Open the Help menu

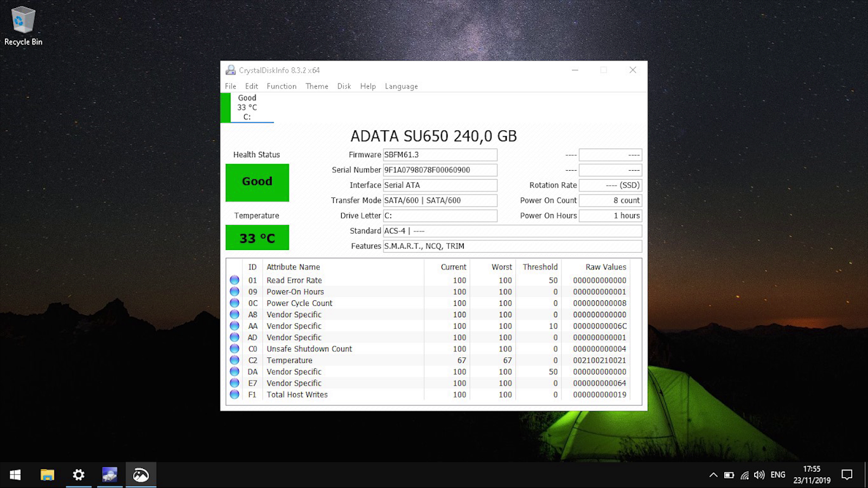(368, 86)
